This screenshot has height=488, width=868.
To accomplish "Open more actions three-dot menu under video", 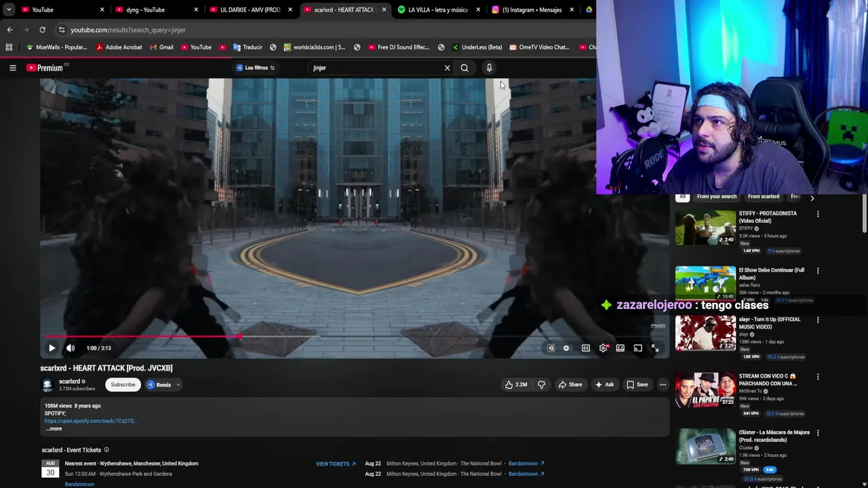I will click(663, 385).
